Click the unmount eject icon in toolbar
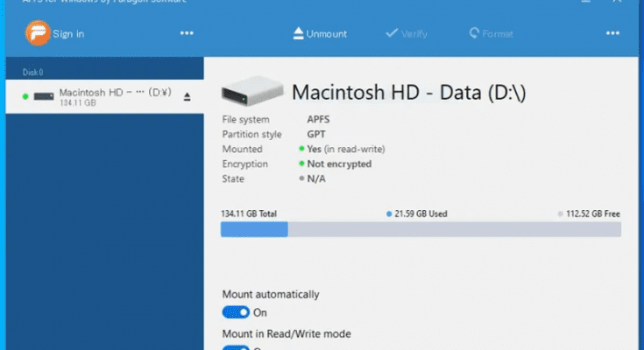The image size is (644, 350). 298,33
